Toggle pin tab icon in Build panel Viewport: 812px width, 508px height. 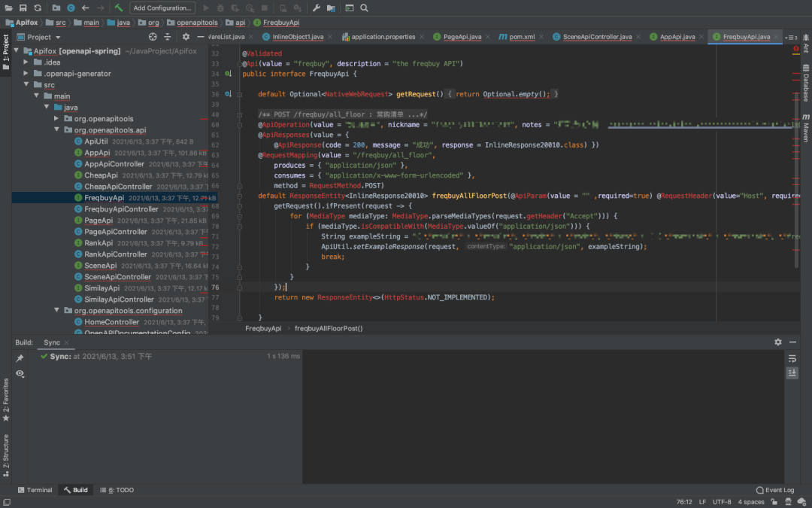click(x=20, y=358)
